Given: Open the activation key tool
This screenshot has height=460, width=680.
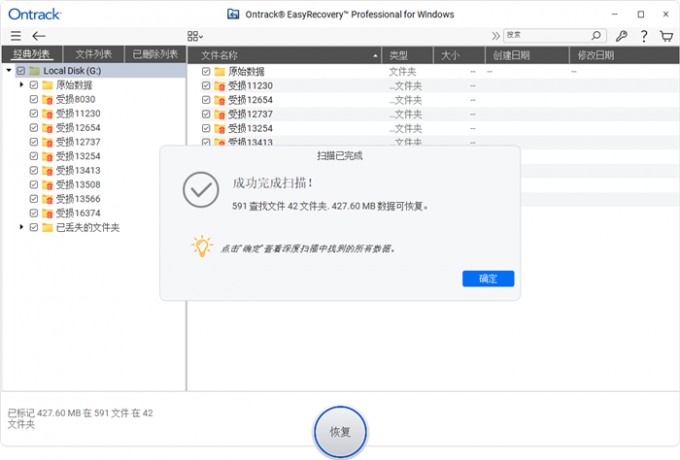Looking at the screenshot, I should 621,36.
